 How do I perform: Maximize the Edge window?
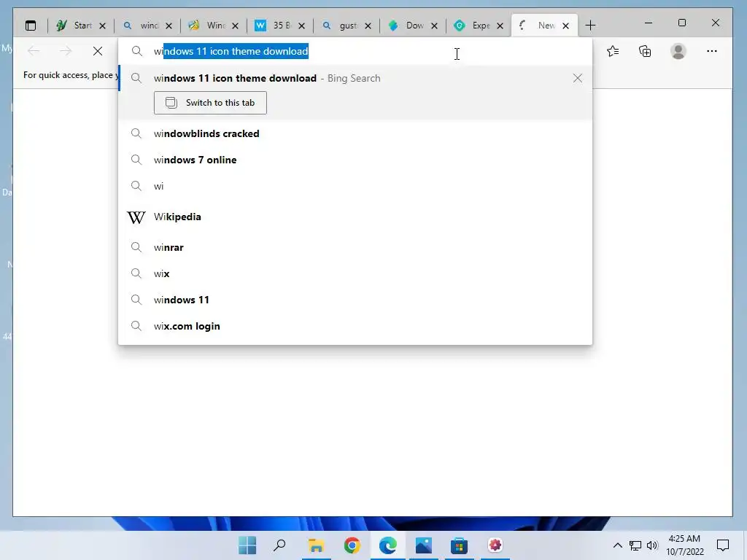(682, 23)
